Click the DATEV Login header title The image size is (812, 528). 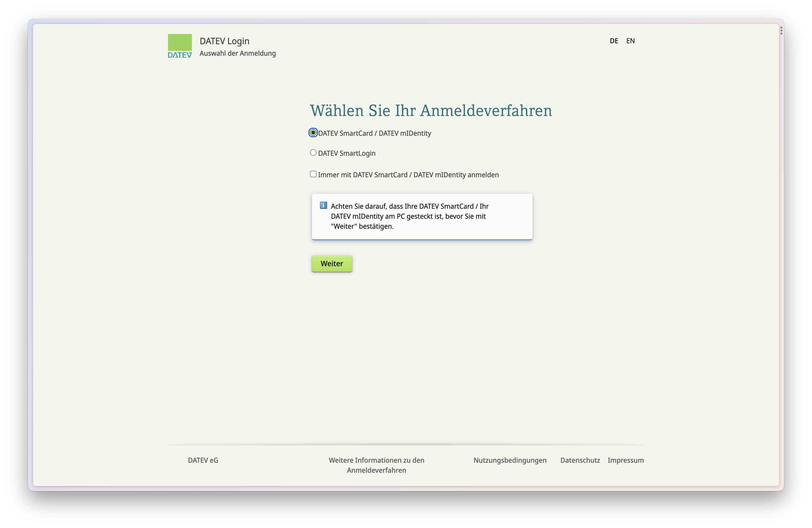[x=224, y=41]
